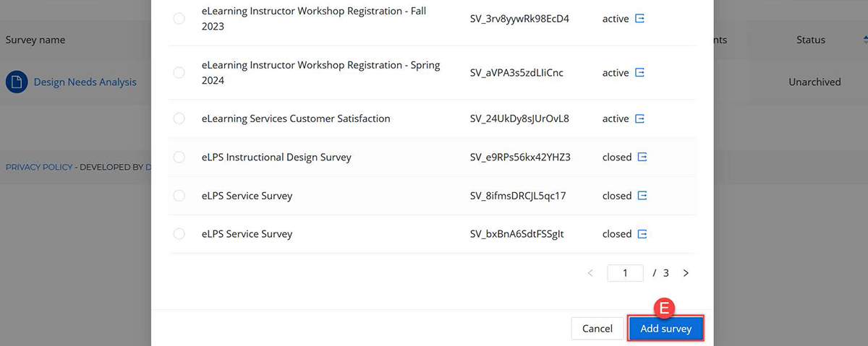Open Spring 2024 workshop survey external link icon
The image size is (868, 346).
coord(639,72)
